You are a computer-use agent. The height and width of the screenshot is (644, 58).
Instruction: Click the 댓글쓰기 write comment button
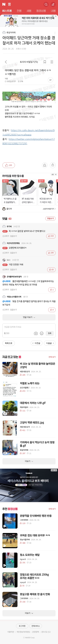[51, 219]
